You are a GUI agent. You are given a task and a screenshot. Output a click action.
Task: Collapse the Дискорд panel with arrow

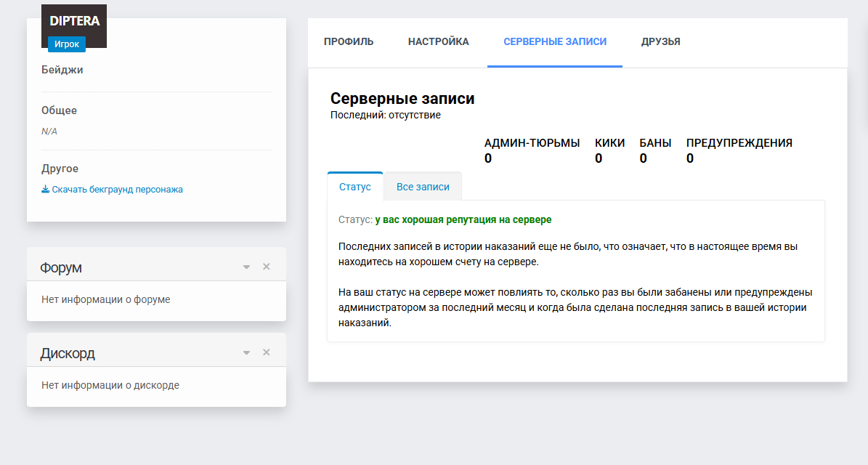click(x=246, y=353)
